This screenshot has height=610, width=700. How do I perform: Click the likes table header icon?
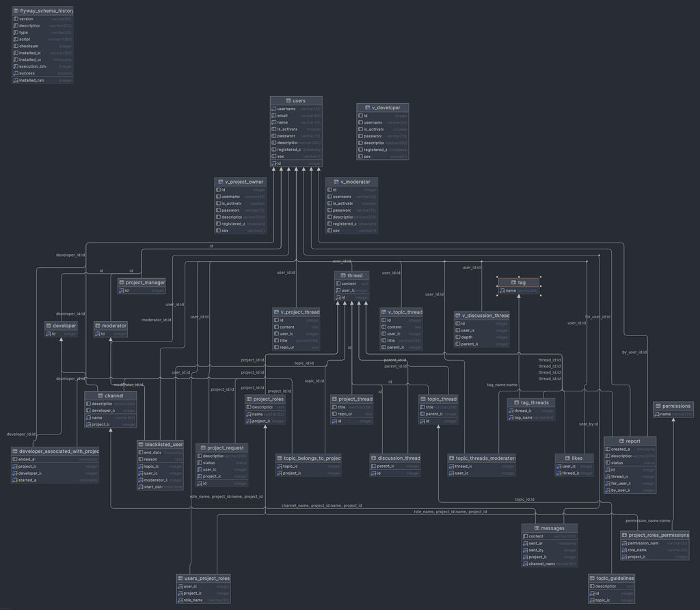coord(567,458)
